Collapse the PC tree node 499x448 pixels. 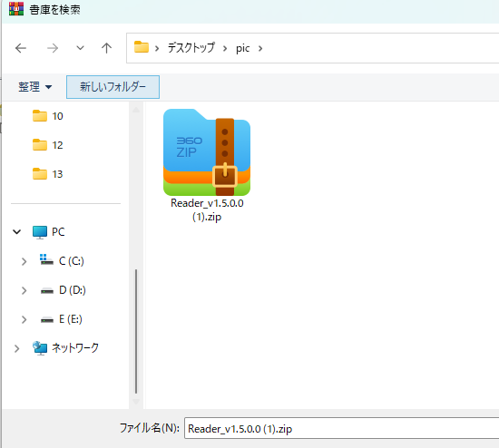[17, 232]
